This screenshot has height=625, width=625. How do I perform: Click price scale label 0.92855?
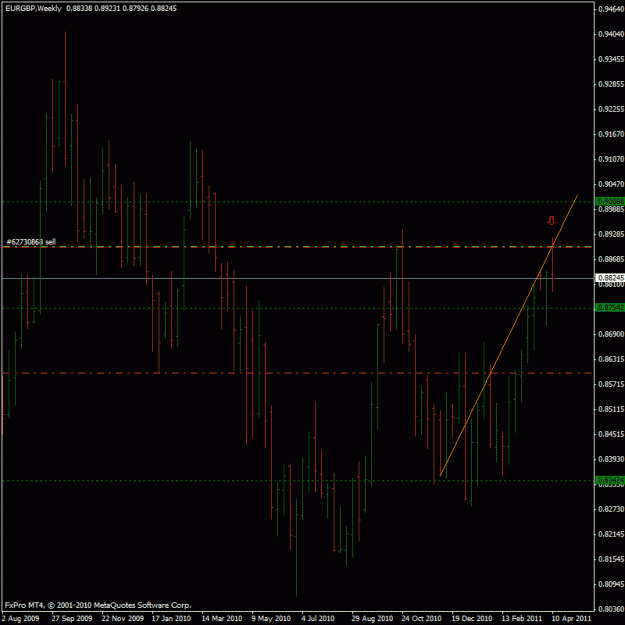611,84
